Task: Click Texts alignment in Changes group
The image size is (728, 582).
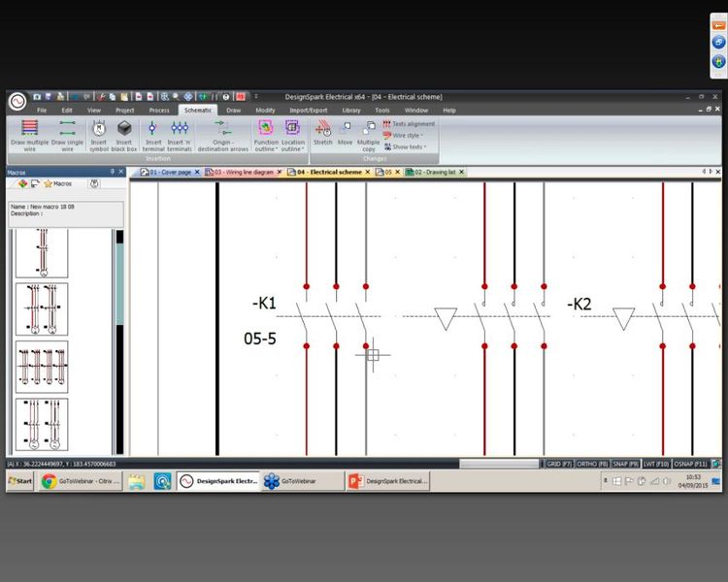Action: point(409,124)
